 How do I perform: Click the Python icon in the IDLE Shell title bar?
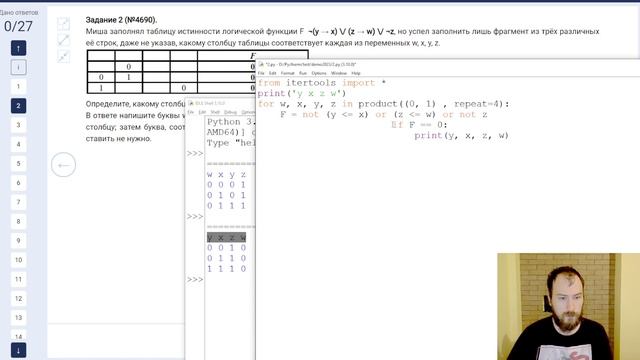[191, 103]
